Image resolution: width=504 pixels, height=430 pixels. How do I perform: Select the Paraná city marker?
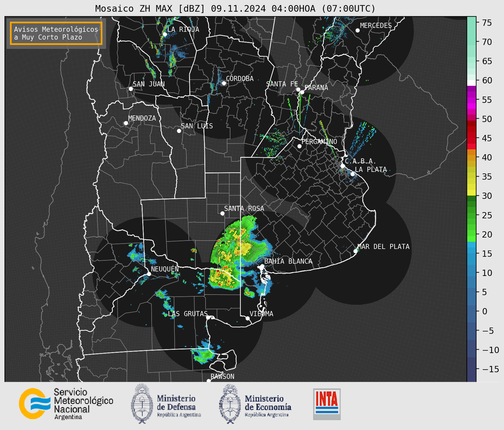(x=302, y=92)
